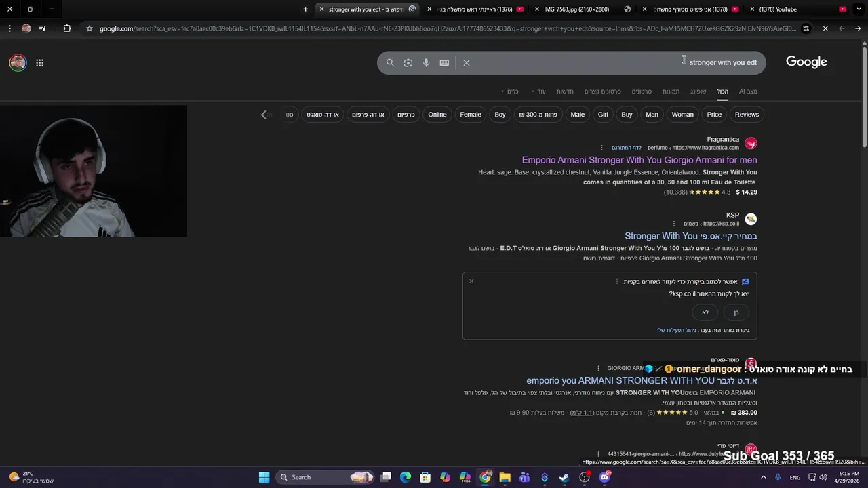Expand the 'כלים' tools dropdown
Viewport: 868px width, 488px height.
pos(509,91)
